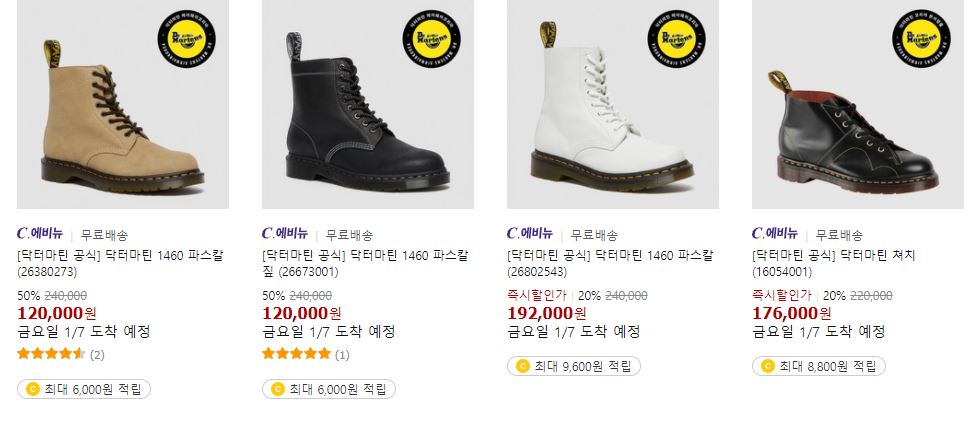Open product title with code 26380273
Viewport: 970px width, 434px height.
coord(121,263)
